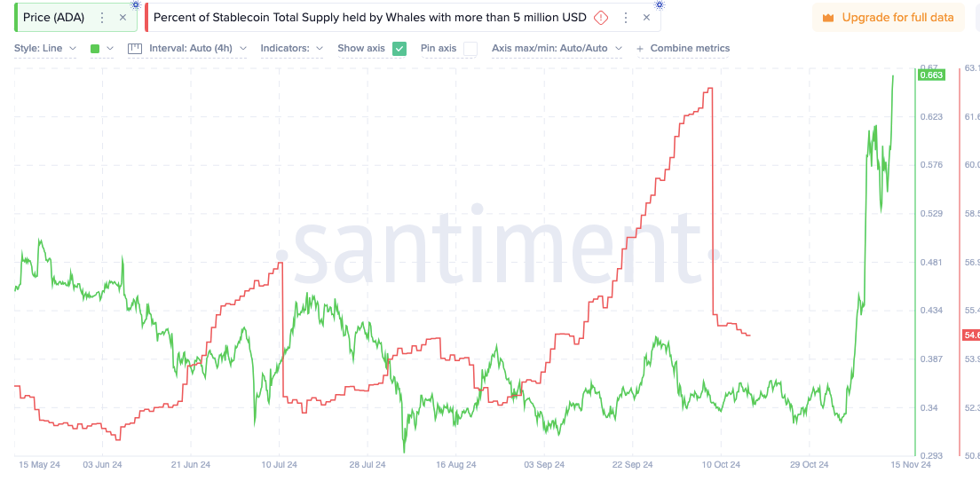Expand the Indicators dropdown
The image size is (980, 481).
pos(291,49)
